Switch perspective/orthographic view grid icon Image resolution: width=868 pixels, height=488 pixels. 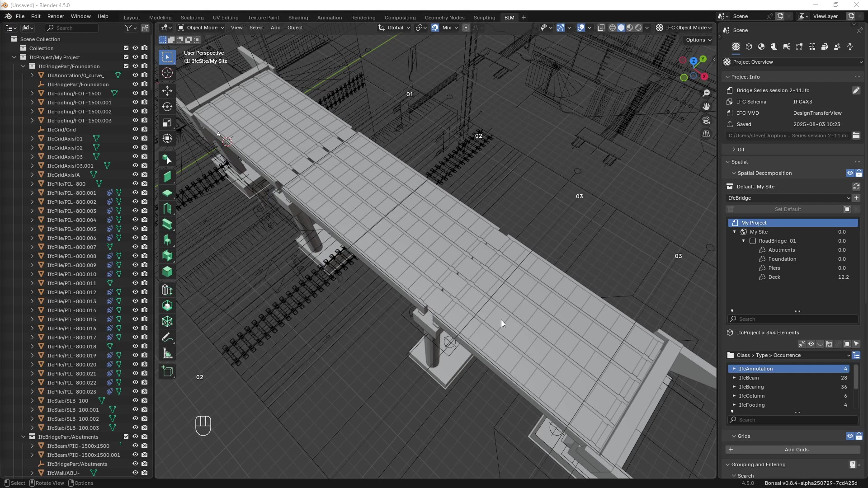(x=706, y=134)
